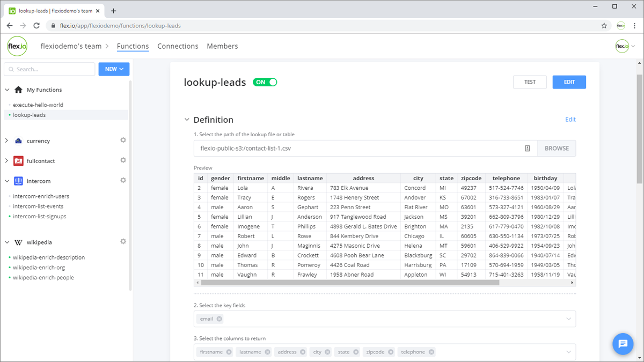
Task: Expand the fullcontact group
Action: click(x=7, y=161)
